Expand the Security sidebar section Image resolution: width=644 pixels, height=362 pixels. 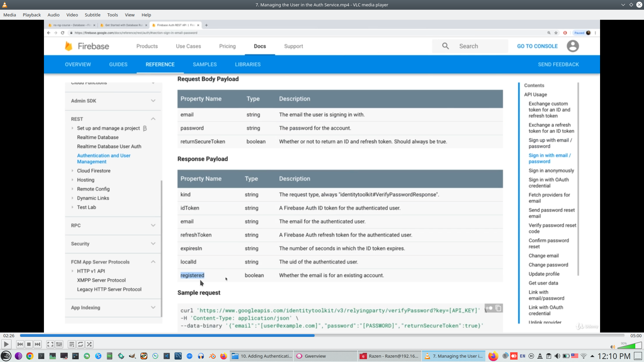coord(153,244)
